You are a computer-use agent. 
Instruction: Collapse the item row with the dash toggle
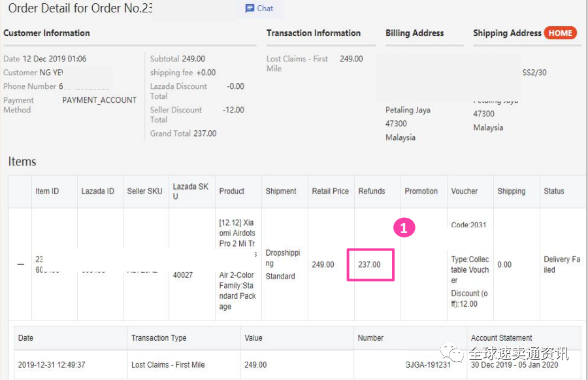21,265
